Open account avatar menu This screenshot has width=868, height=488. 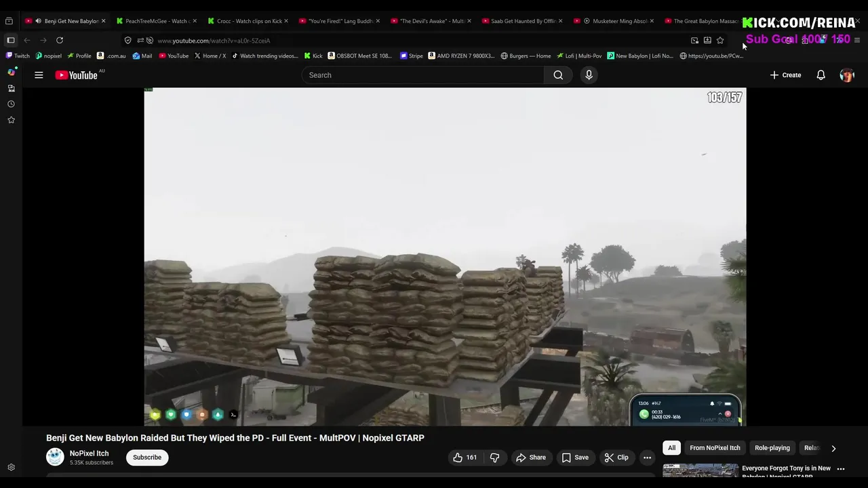point(847,75)
